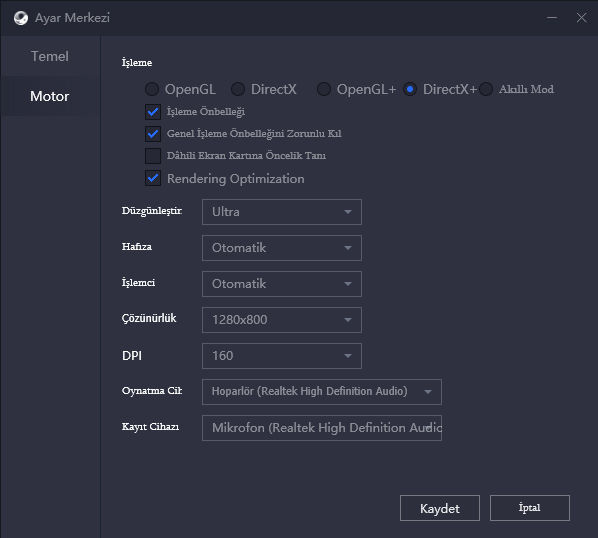
Task: Change the Çözünürlük 1280x800 dropdown
Action: pyautogui.click(x=282, y=320)
